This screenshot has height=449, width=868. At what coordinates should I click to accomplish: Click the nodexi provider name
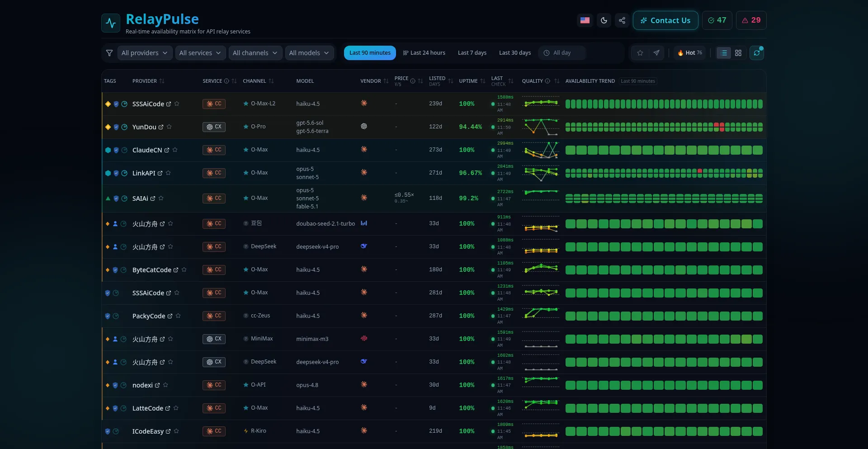click(x=142, y=385)
